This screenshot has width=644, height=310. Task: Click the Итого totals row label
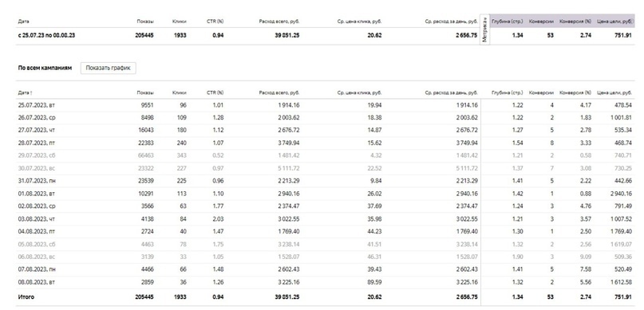tap(26, 296)
